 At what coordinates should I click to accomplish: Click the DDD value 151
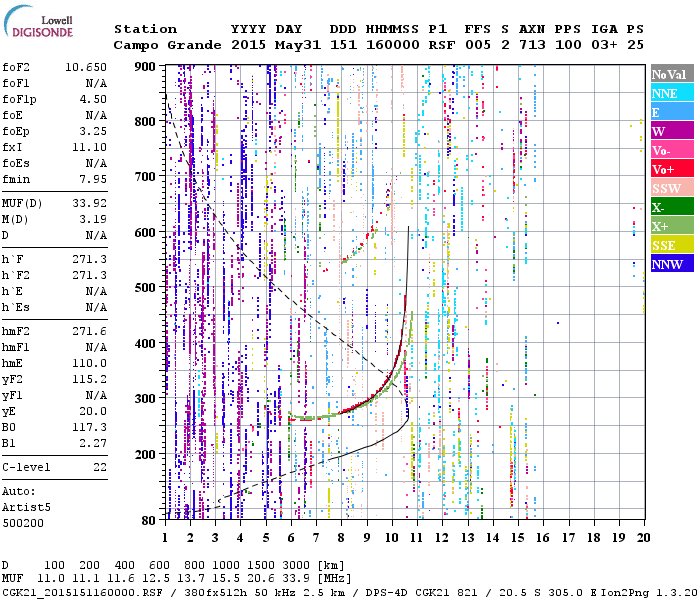coord(343,45)
